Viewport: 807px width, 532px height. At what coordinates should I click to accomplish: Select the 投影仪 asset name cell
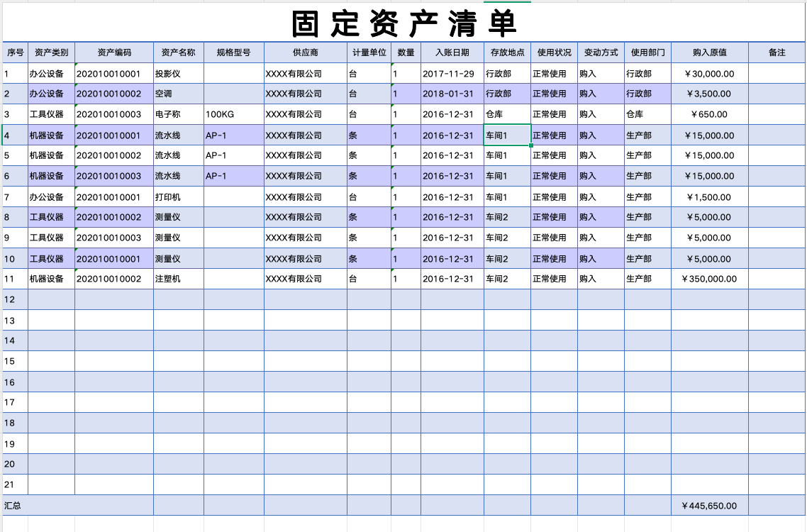179,74
